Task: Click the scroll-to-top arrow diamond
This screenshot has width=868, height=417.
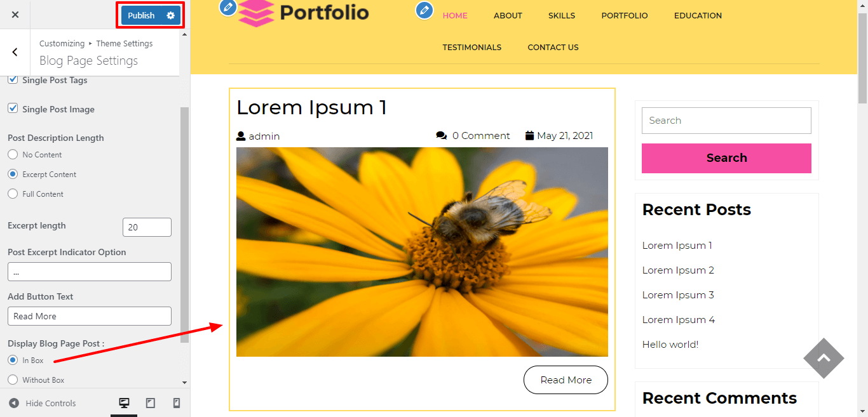Action: point(824,358)
